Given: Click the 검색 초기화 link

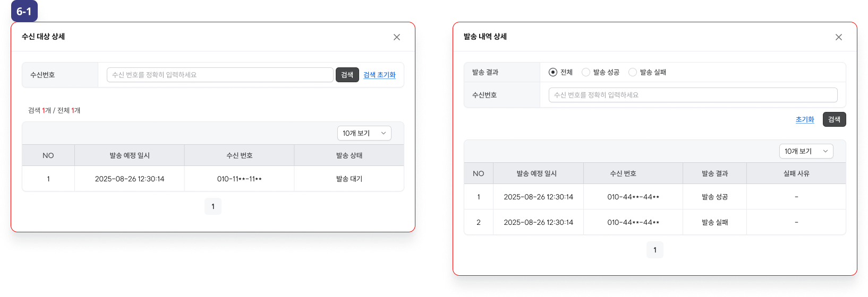Looking at the screenshot, I should [379, 75].
